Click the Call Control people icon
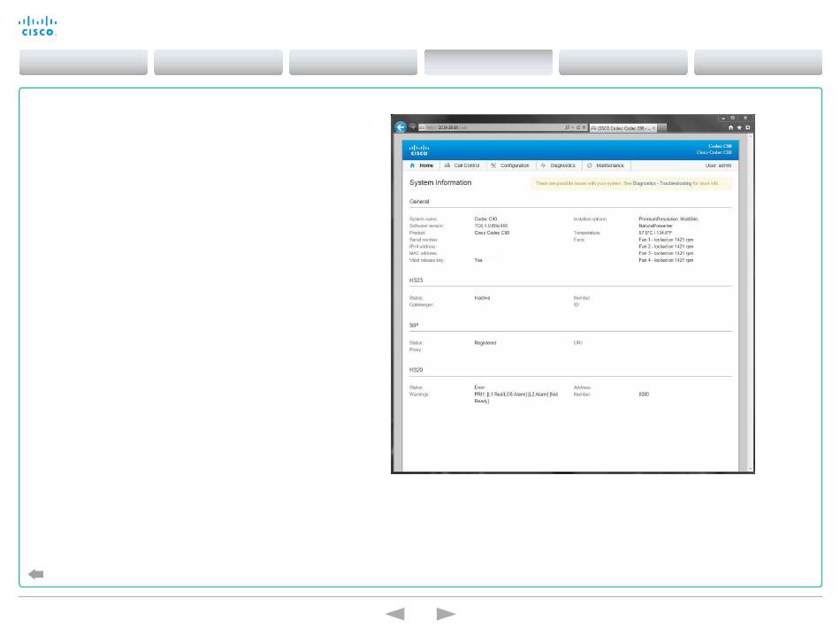Viewport: 840px width, 629px height. (x=447, y=165)
